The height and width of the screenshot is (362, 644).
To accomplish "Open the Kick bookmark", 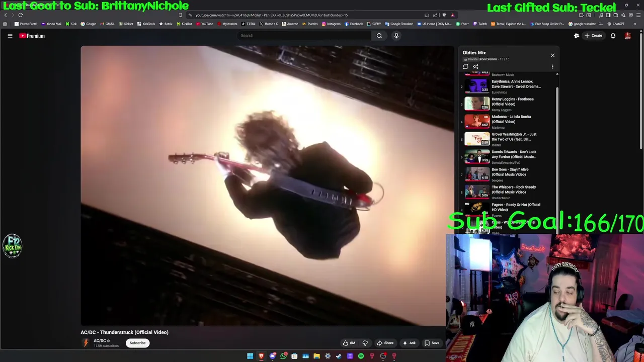I will (x=71, y=24).
